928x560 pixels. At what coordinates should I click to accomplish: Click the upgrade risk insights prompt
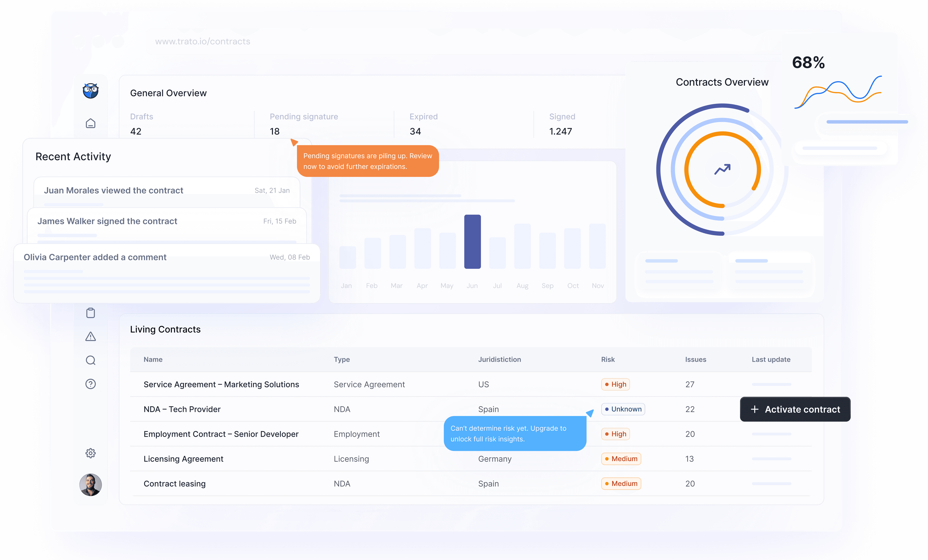point(515,433)
